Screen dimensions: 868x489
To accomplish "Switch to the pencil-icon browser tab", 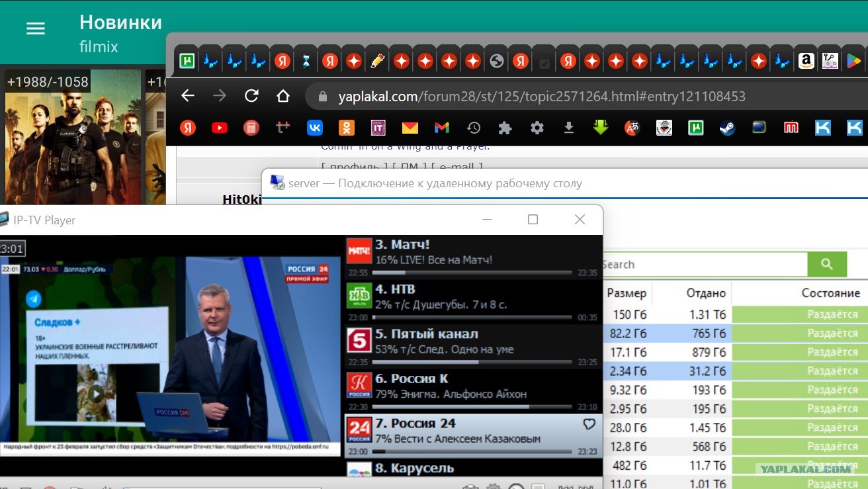I will [378, 62].
